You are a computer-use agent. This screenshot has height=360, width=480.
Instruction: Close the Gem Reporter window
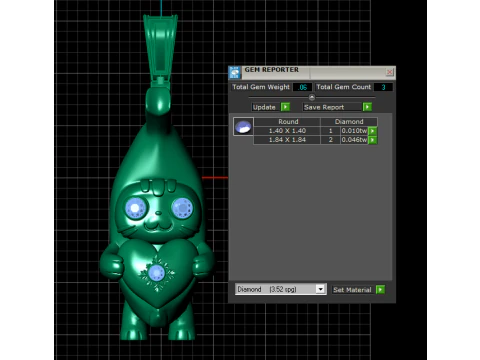click(x=389, y=72)
